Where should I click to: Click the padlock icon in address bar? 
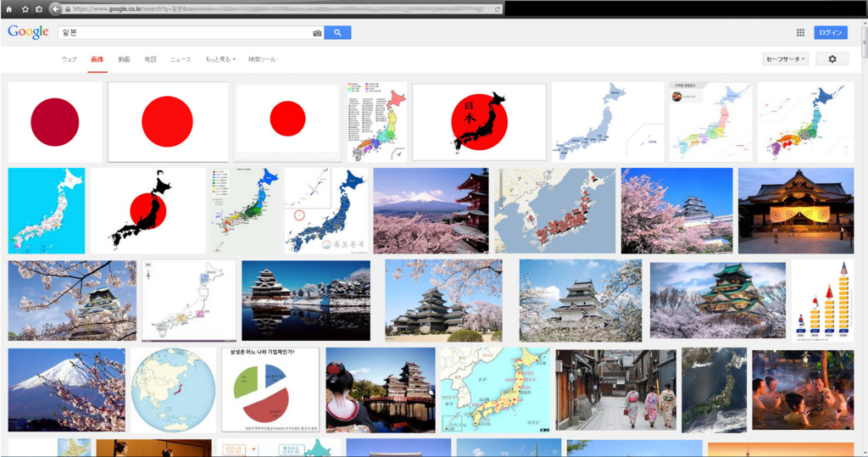(68, 8)
